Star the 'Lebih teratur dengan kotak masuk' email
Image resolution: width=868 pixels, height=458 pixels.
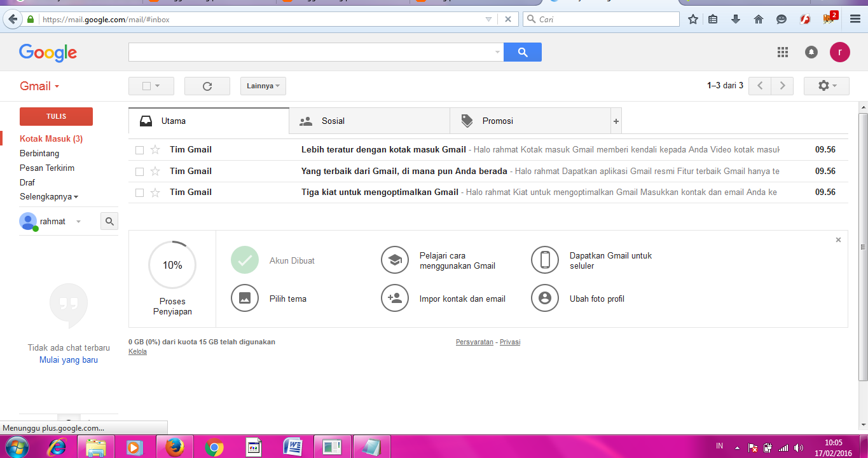point(155,150)
